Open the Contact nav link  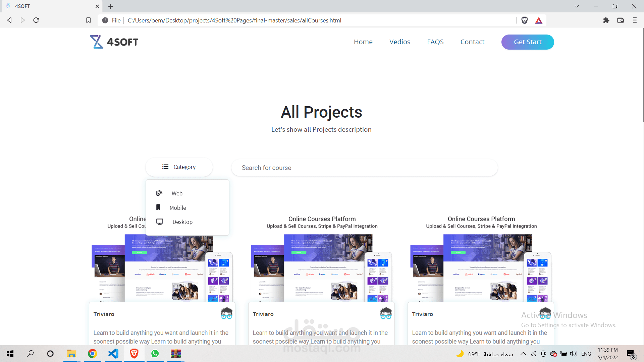coord(472,42)
